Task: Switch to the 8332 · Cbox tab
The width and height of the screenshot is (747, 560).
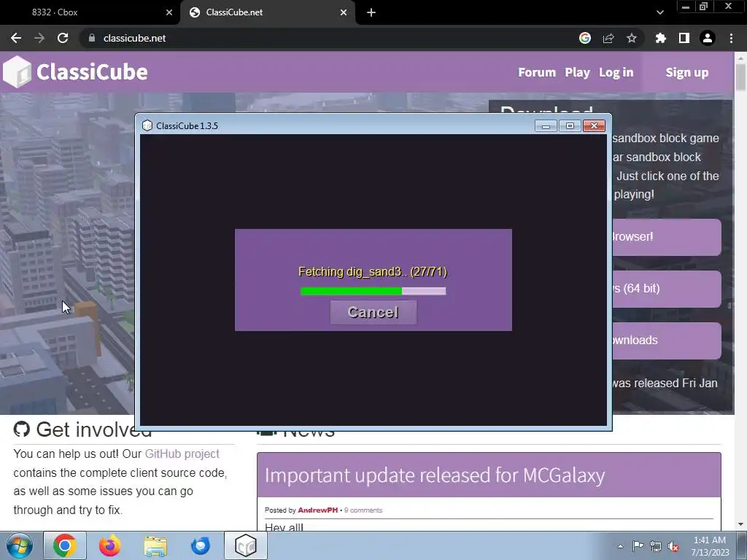Action: click(x=90, y=12)
